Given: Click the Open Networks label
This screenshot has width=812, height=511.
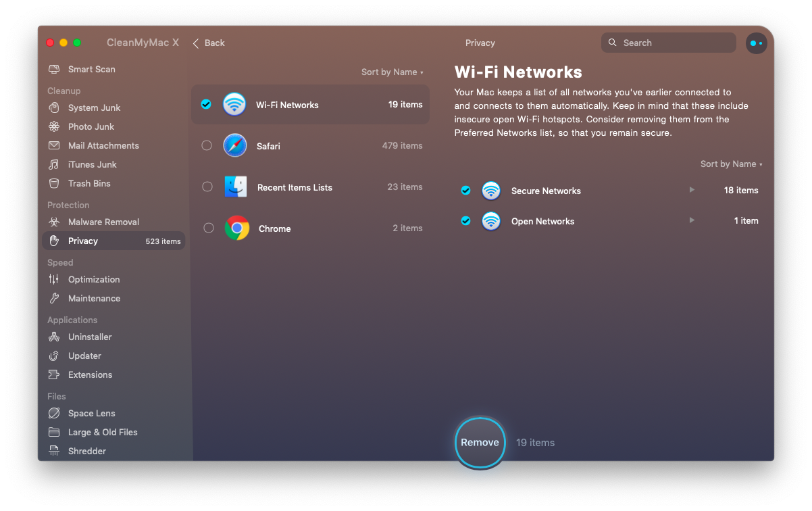Looking at the screenshot, I should tap(542, 221).
